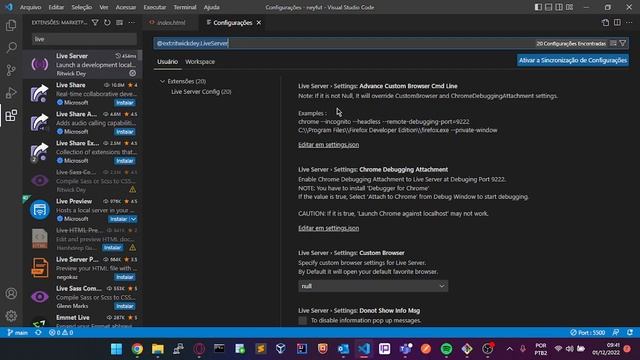The image size is (640, 360).
Task: Open the Executar menu
Action: point(155,7)
